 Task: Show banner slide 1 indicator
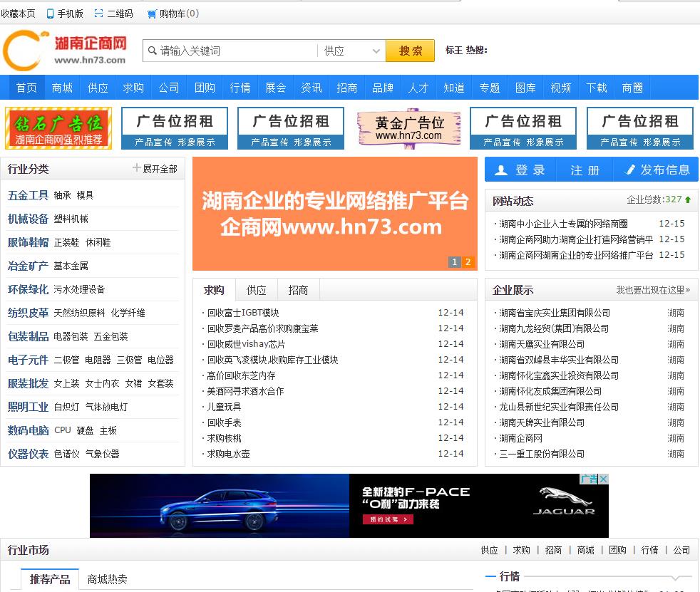[455, 262]
